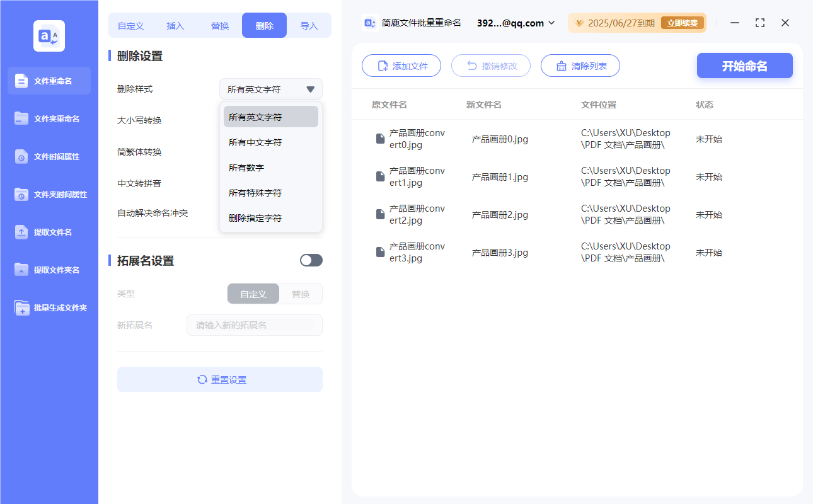Select the 提取文件名 tool
Viewport: 813px width, 504px height.
[x=49, y=232]
